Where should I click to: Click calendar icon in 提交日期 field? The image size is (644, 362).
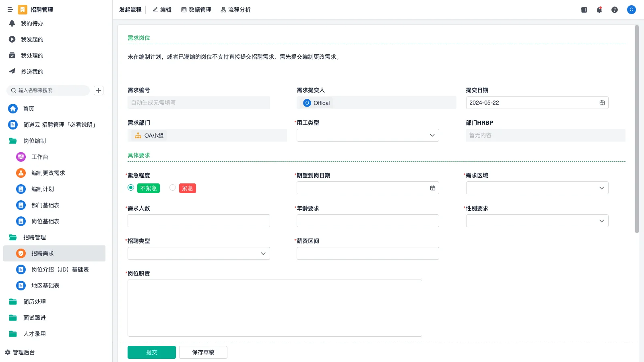602,103
